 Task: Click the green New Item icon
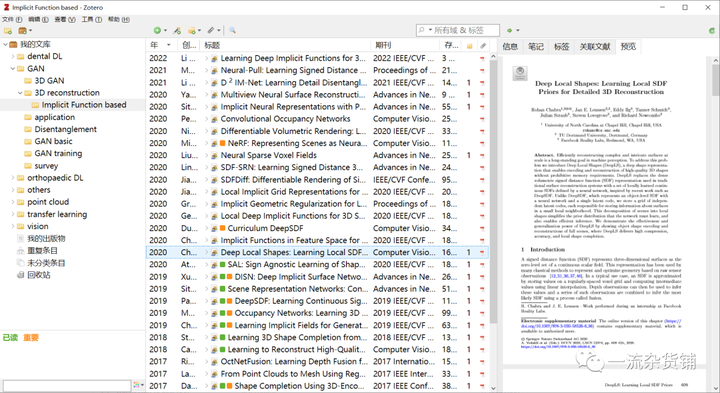pyautogui.click(x=158, y=30)
